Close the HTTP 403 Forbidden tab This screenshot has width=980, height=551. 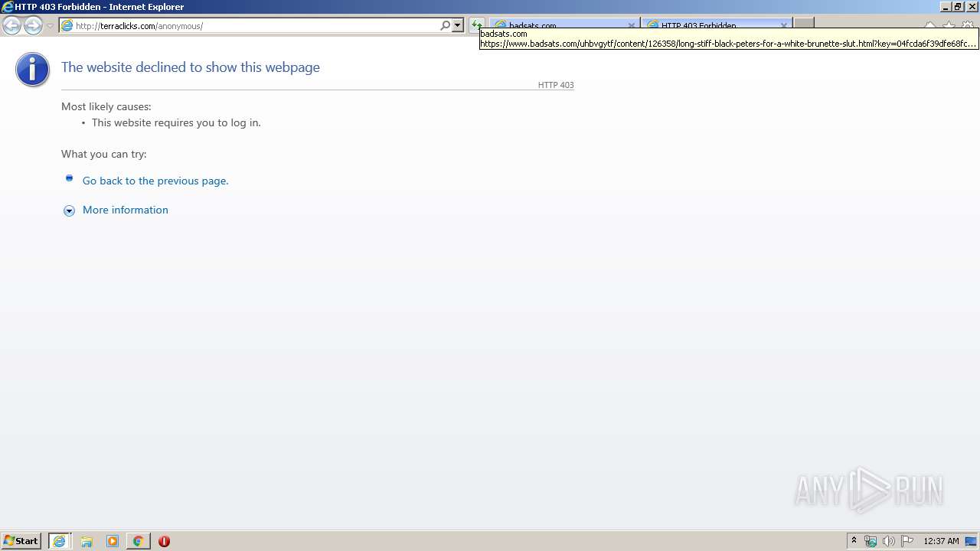click(x=784, y=25)
